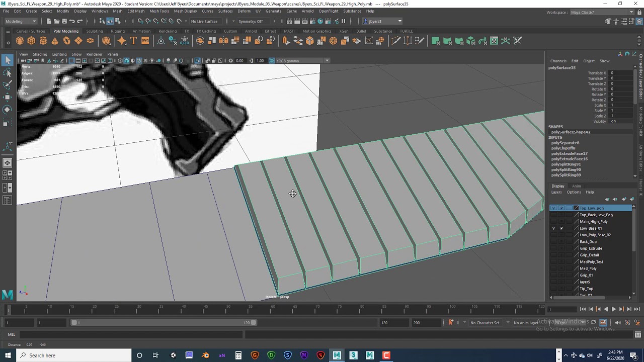The width and height of the screenshot is (644, 362).
Task: Toggle visibility box of Grip_Detail layer
Action: tap(553, 255)
